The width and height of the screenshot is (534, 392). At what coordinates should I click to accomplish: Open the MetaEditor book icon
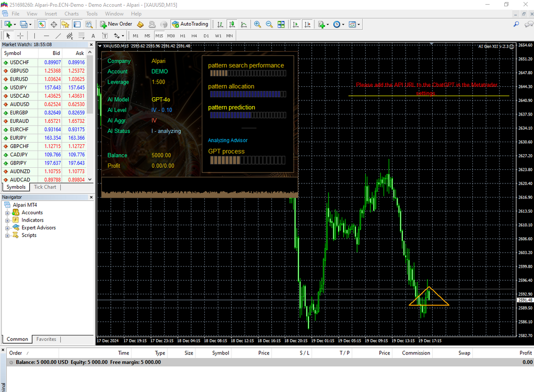click(141, 24)
